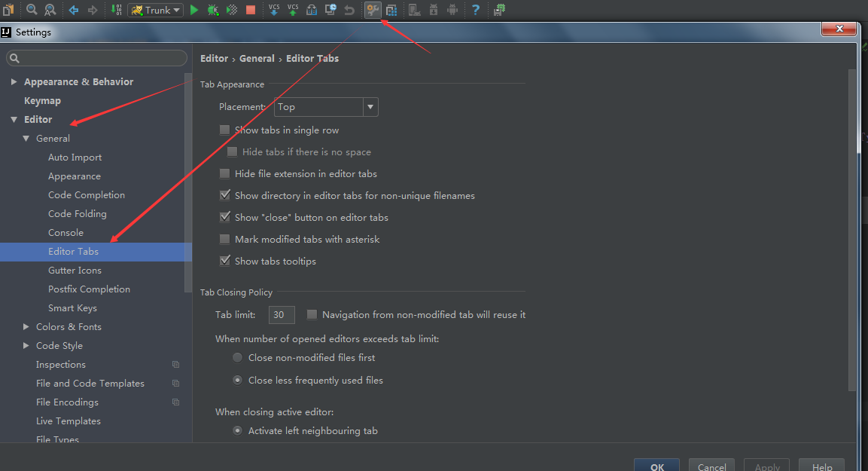Viewport: 868px width, 471px height.
Task: Stop the process with red square icon
Action: (251, 10)
